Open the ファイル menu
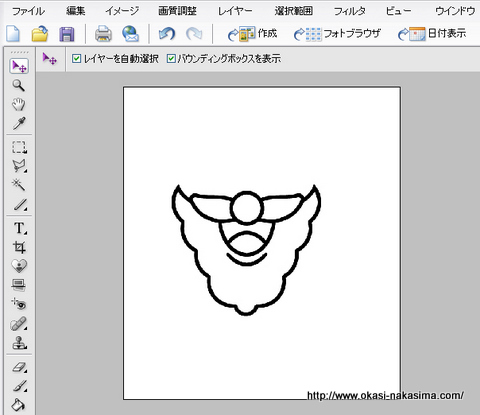 click(28, 11)
